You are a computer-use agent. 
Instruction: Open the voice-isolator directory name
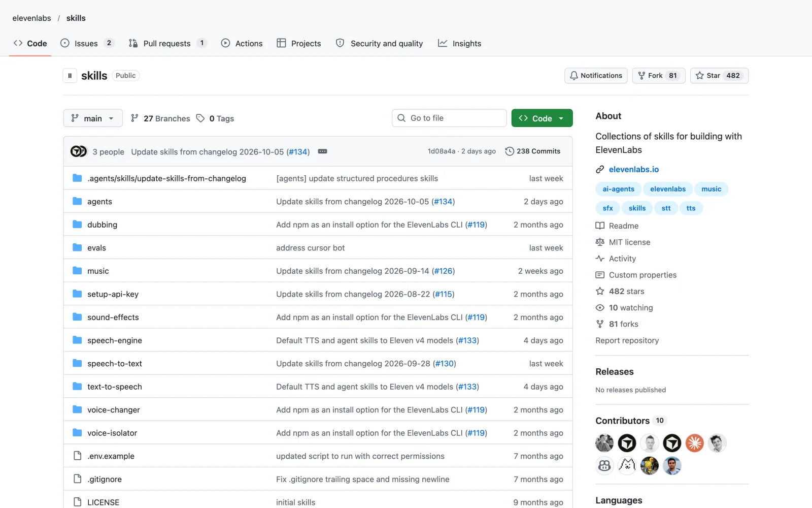click(112, 433)
